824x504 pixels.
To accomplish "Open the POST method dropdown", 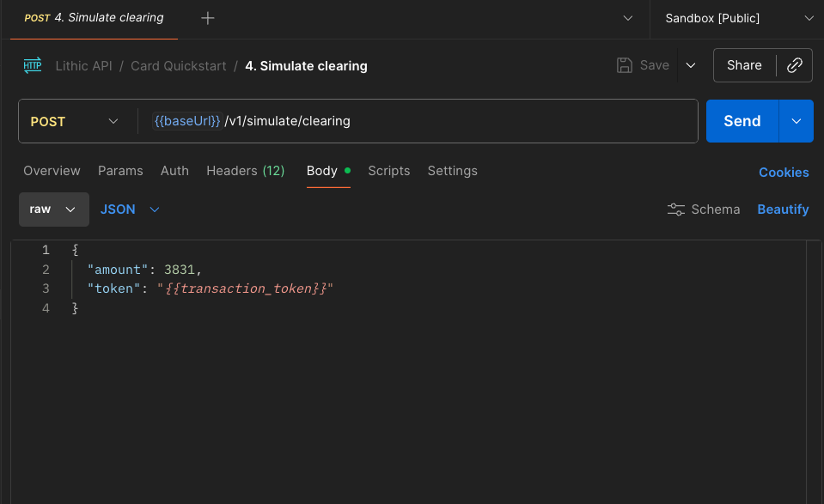I will click(76, 121).
